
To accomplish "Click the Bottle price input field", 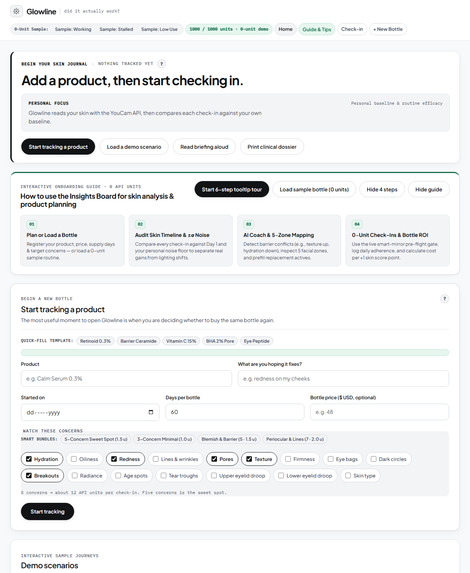I will click(x=379, y=412).
